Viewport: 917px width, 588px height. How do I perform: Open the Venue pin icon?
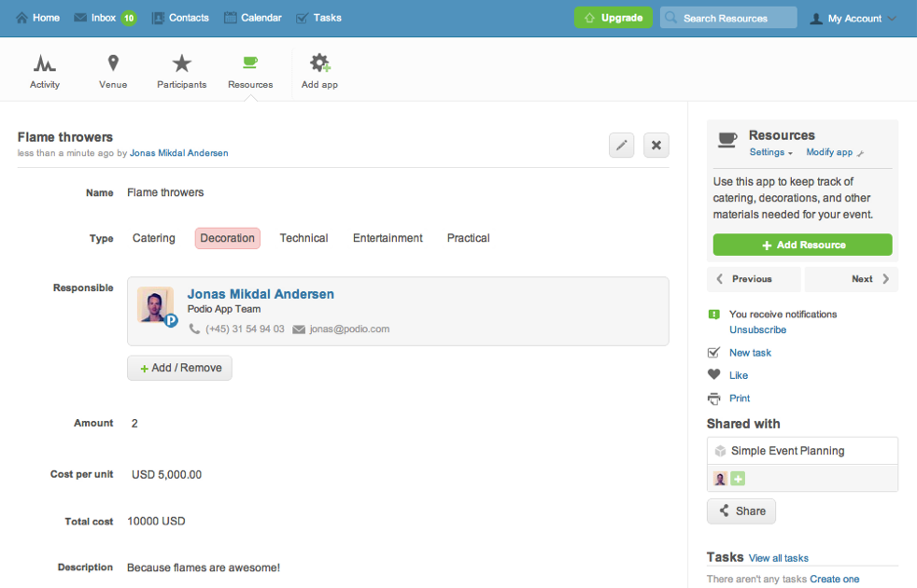pyautogui.click(x=113, y=64)
